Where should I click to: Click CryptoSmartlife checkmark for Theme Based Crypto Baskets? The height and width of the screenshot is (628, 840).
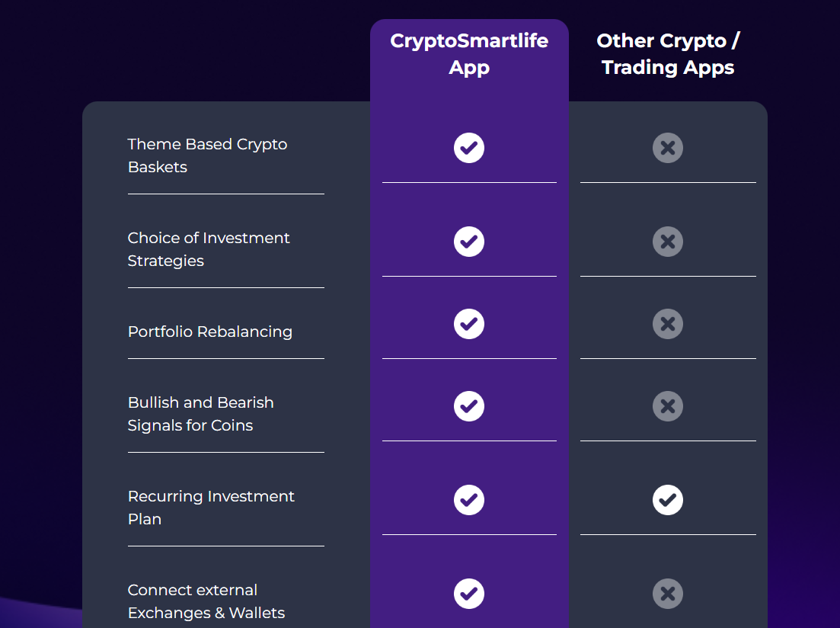click(x=469, y=148)
